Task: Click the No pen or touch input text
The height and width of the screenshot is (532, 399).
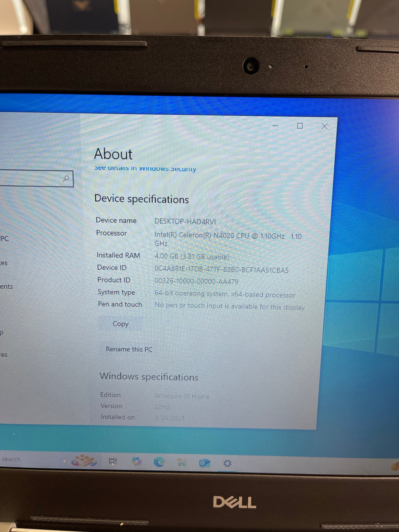Action: click(x=230, y=306)
